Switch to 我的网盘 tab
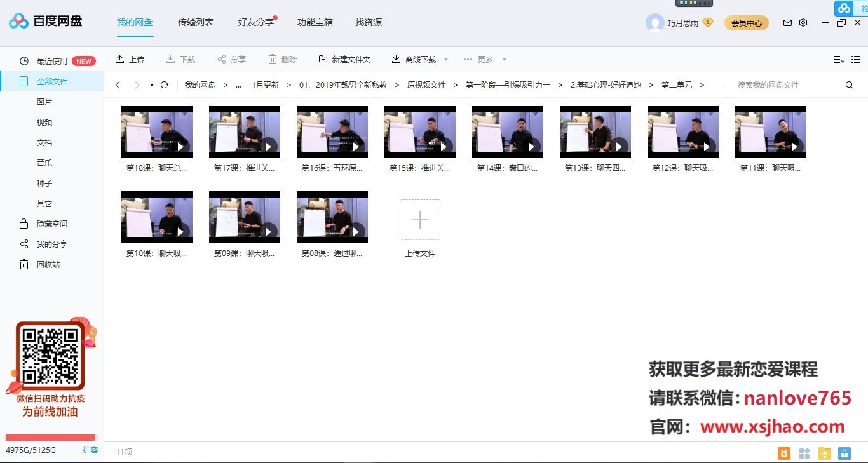This screenshot has width=868, height=463. pyautogui.click(x=135, y=22)
